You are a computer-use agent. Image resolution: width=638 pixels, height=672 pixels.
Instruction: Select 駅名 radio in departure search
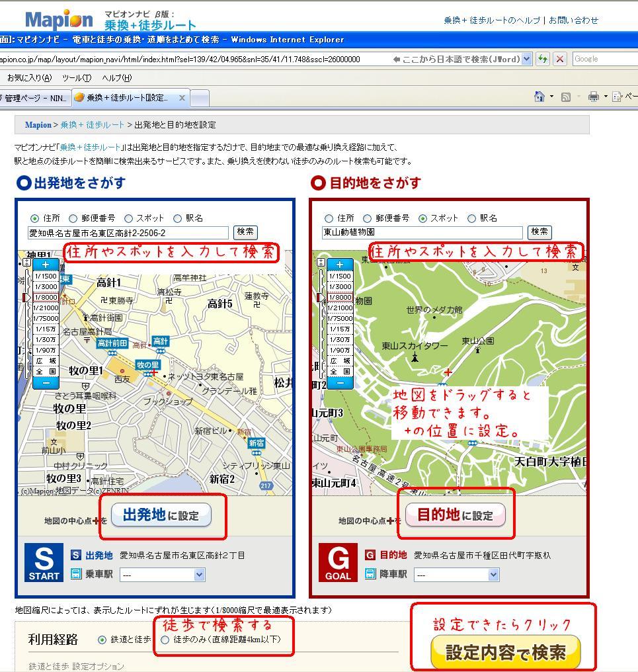177,218
